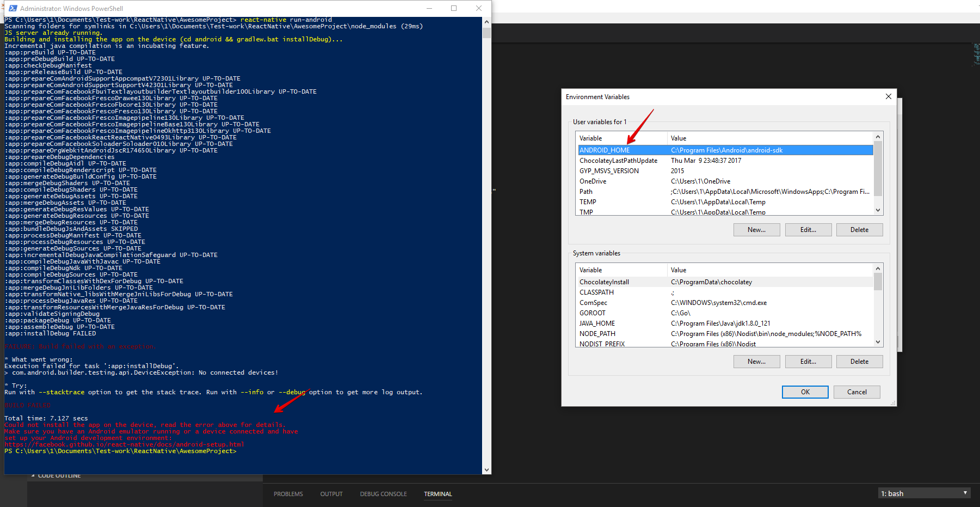Image resolution: width=980 pixels, height=507 pixels.
Task: Click the user variables Value column header
Action: 770,138
